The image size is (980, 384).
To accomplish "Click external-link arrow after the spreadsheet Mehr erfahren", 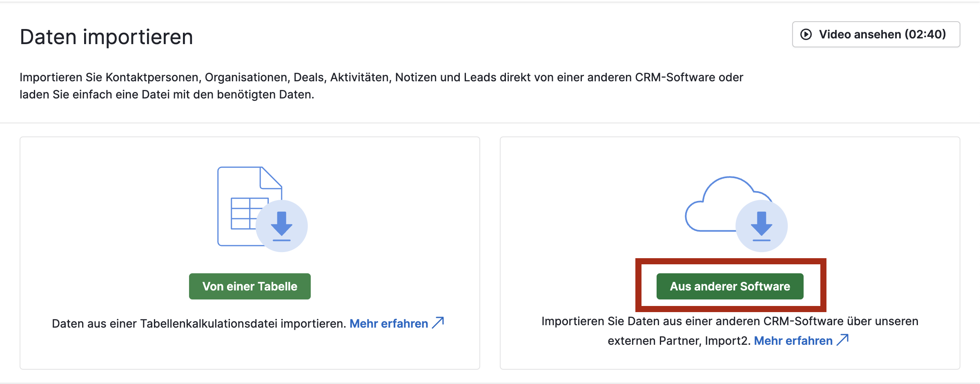I will tap(438, 323).
